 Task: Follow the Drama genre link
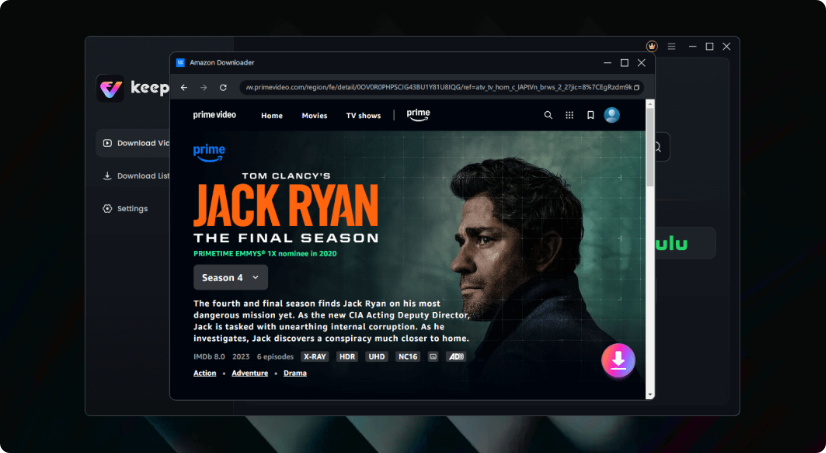[x=295, y=373]
